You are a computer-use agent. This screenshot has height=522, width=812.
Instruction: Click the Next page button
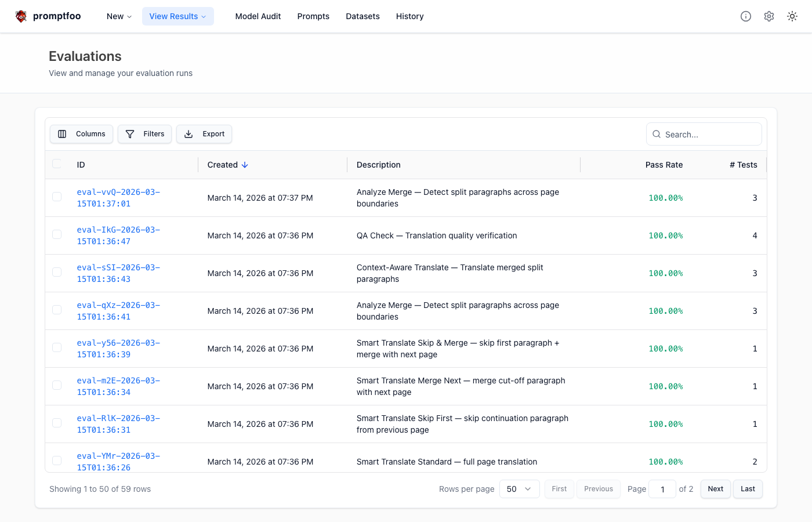715,489
